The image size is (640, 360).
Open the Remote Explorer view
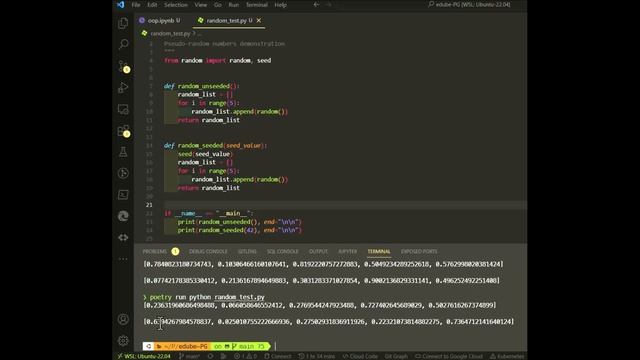click(123, 109)
